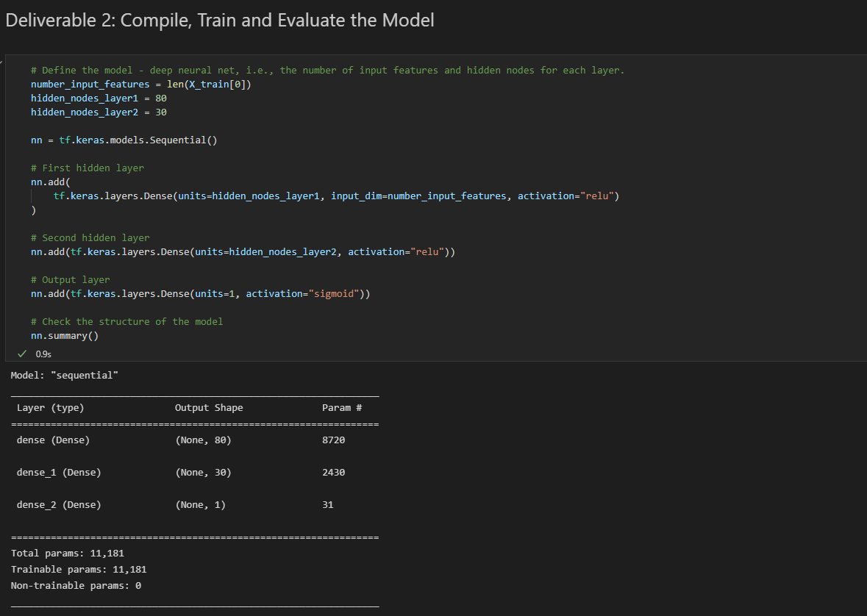Viewport: 867px width, 616px height.
Task: Click the 'nn = tf.keras.models.Sequential()' line
Action: (124, 140)
